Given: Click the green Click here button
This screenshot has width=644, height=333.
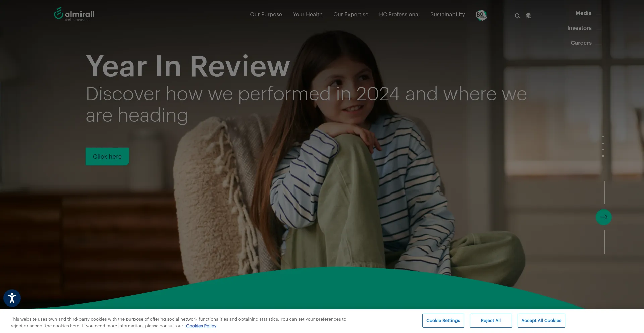Looking at the screenshot, I should [107, 156].
